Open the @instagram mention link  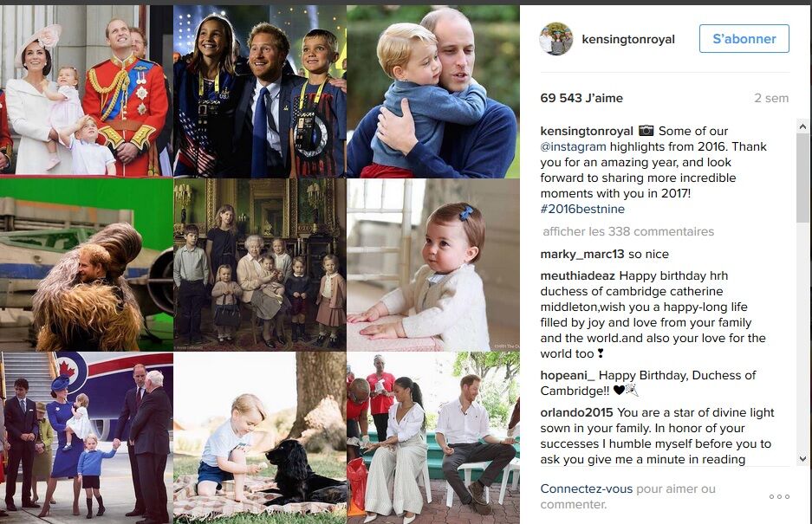tap(573, 146)
